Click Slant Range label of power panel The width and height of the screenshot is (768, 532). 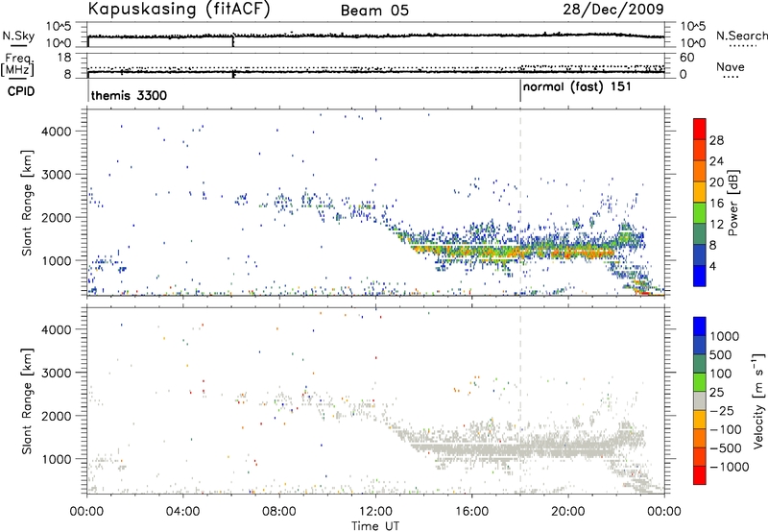pos(27,203)
